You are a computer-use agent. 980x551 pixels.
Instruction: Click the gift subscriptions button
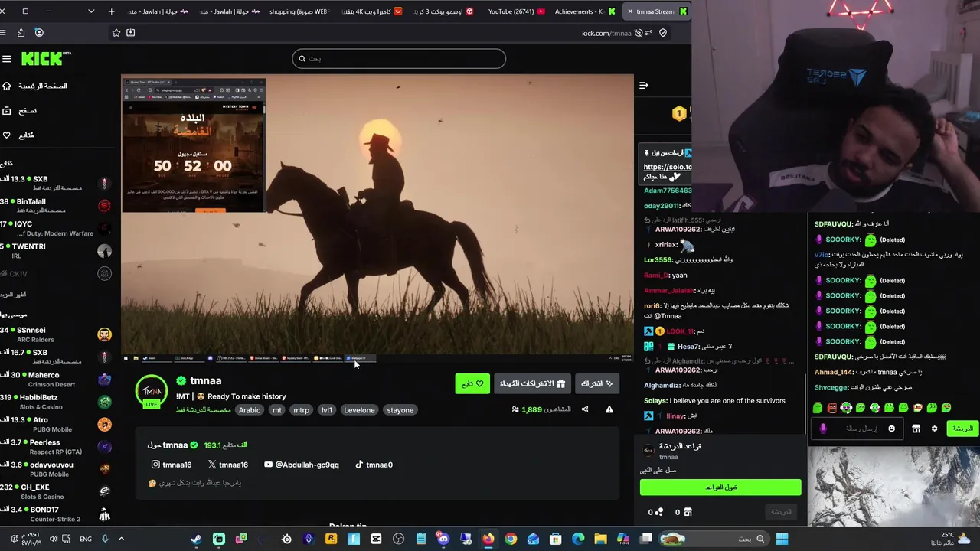[532, 383]
